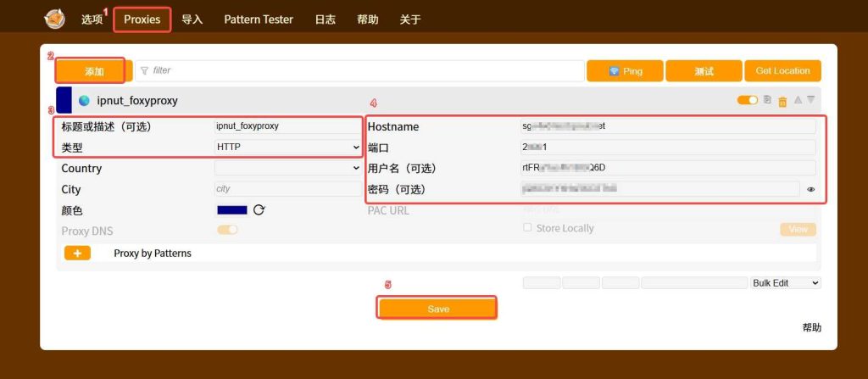Screen dimensions: 868x379
Task: Click the Save button
Action: click(x=437, y=309)
